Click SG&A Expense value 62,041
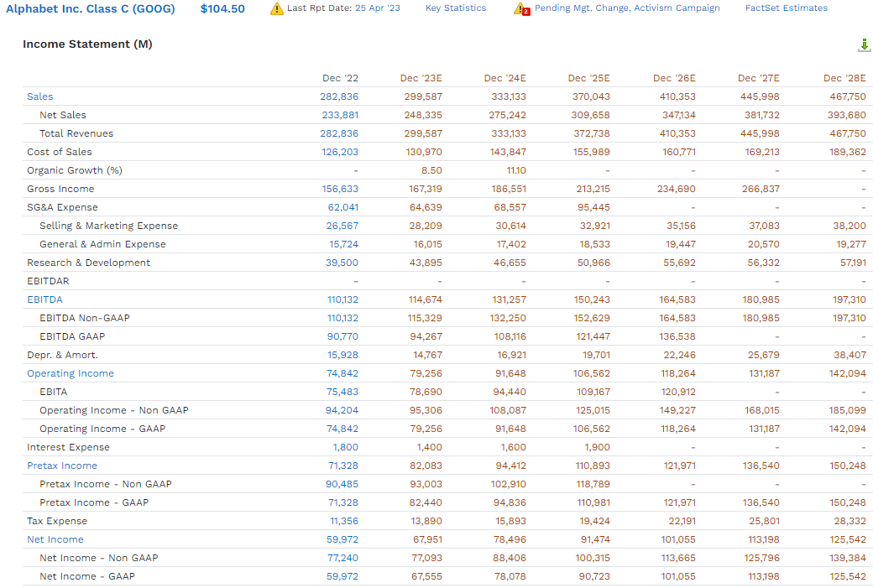Screen dimensions: 873x588 (343, 207)
